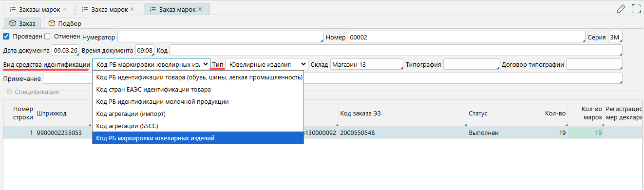The width and height of the screenshot is (644, 190).
Task: Open the Заказ sub-tab
Action: (22, 23)
